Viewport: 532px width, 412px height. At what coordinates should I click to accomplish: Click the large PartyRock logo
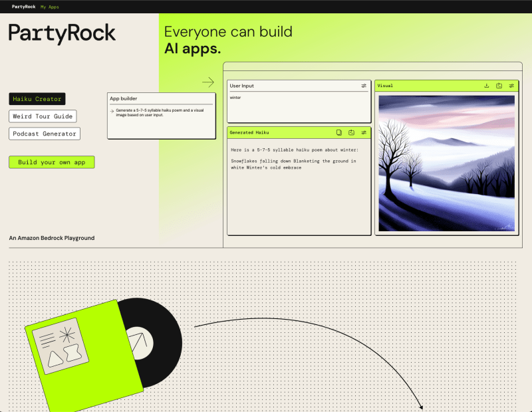point(62,34)
